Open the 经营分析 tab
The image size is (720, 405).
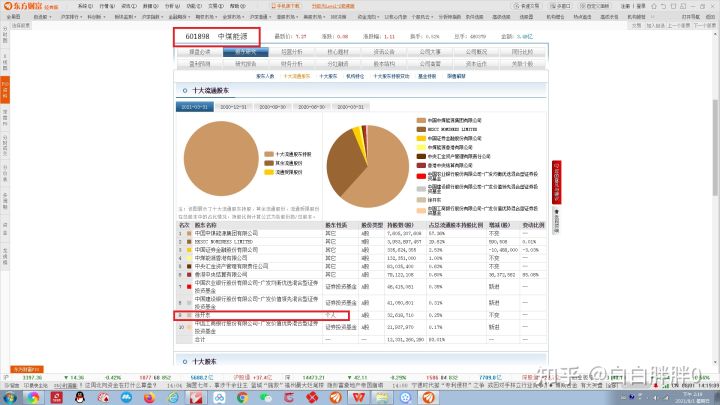pos(292,52)
